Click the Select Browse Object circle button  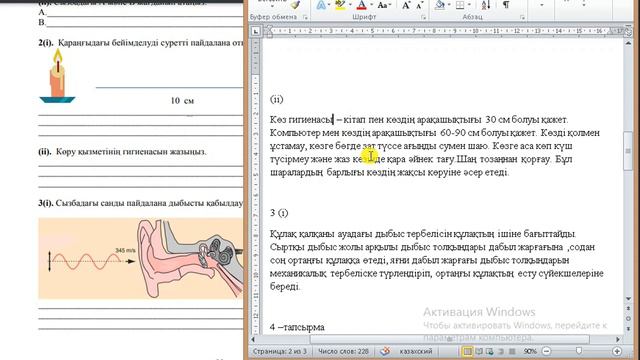629,318
